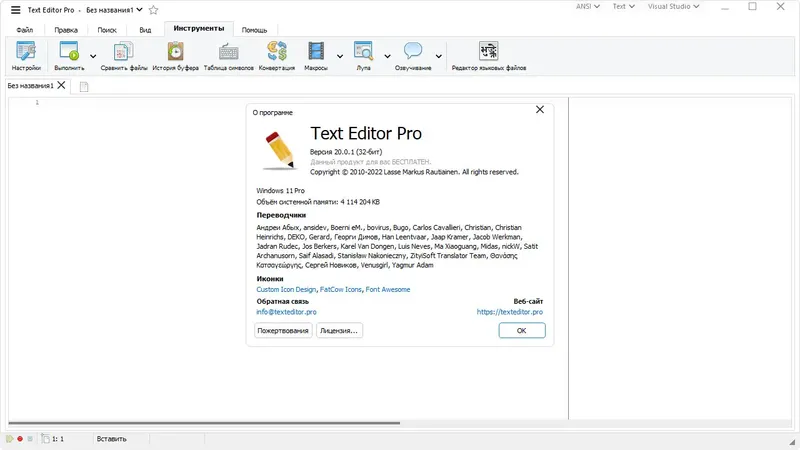
Task: Toggle the favorite star in title bar
Action: pos(153,10)
